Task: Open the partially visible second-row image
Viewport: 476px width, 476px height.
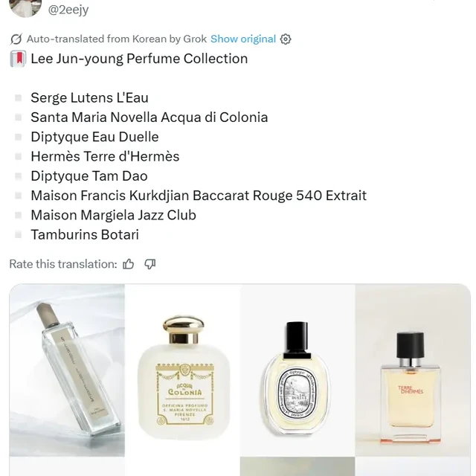Action: 297,466
